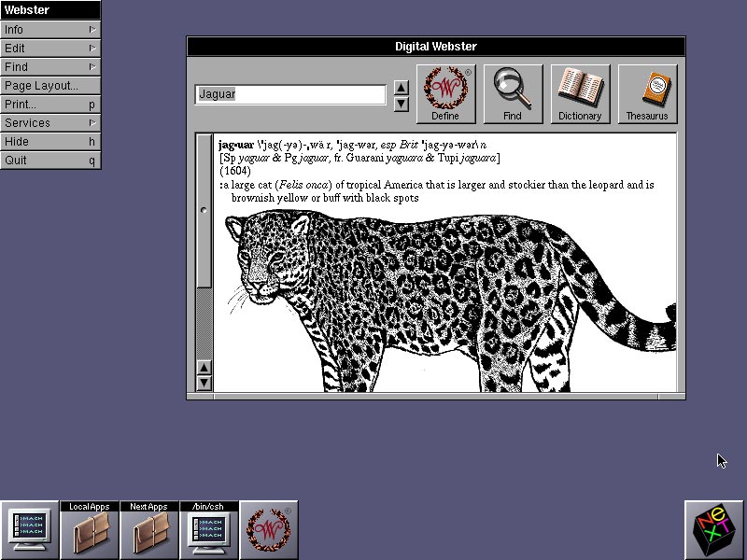Open the Services submenu
Viewport: 747px width, 560px height.
click(50, 123)
